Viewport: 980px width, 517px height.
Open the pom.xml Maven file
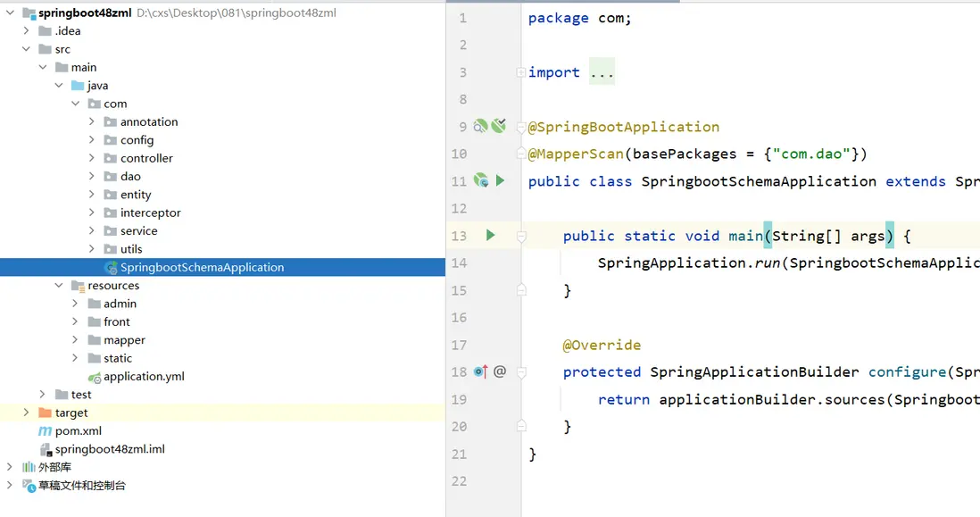point(79,430)
